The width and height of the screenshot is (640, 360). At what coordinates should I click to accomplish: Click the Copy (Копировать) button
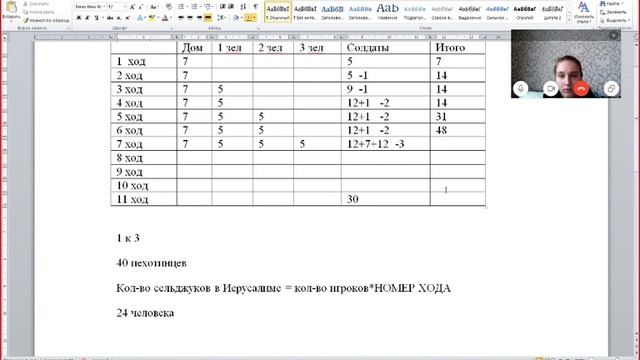[x=38, y=12]
